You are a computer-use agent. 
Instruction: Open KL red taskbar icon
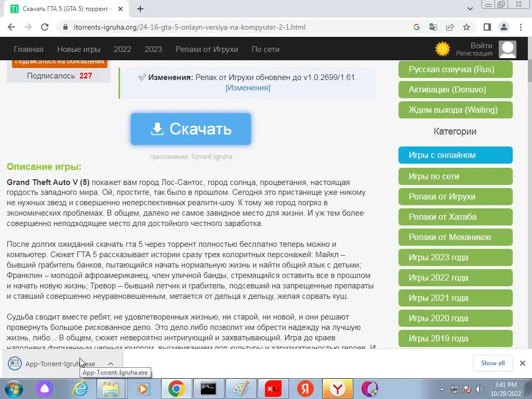273,389
